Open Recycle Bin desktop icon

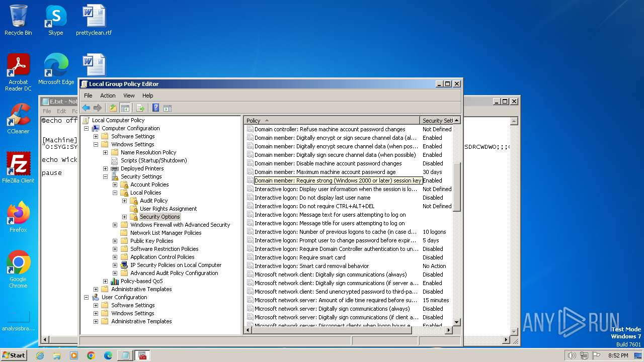pyautogui.click(x=18, y=20)
